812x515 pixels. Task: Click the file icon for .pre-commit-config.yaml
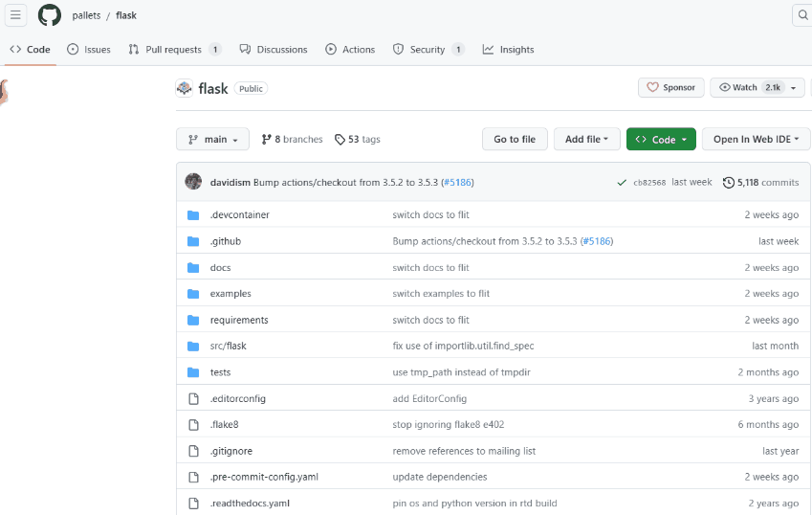194,477
